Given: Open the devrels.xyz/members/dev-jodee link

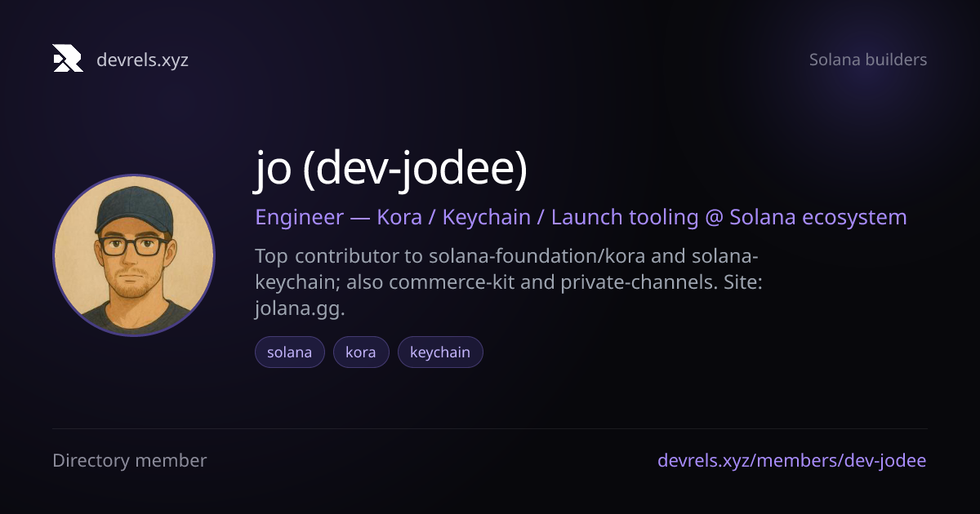Looking at the screenshot, I should 792,460.
